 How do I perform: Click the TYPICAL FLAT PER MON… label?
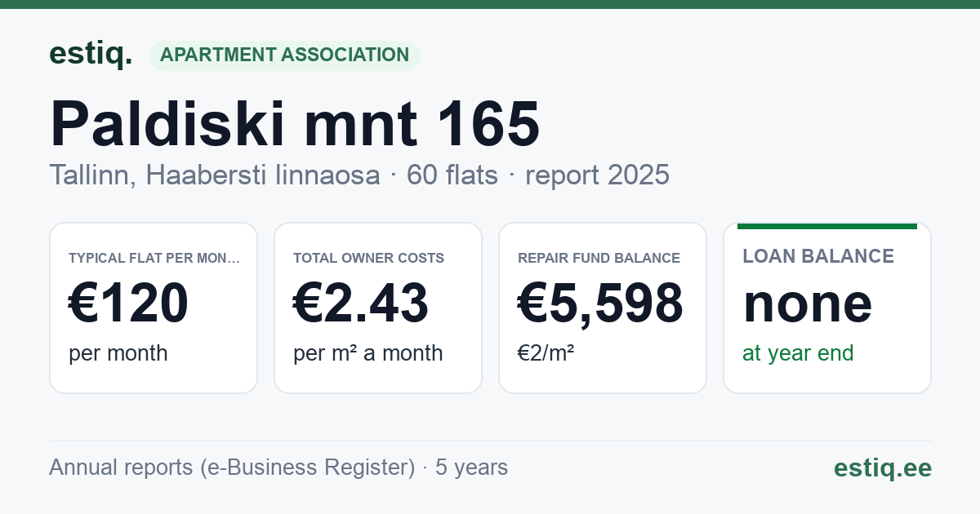(x=154, y=258)
